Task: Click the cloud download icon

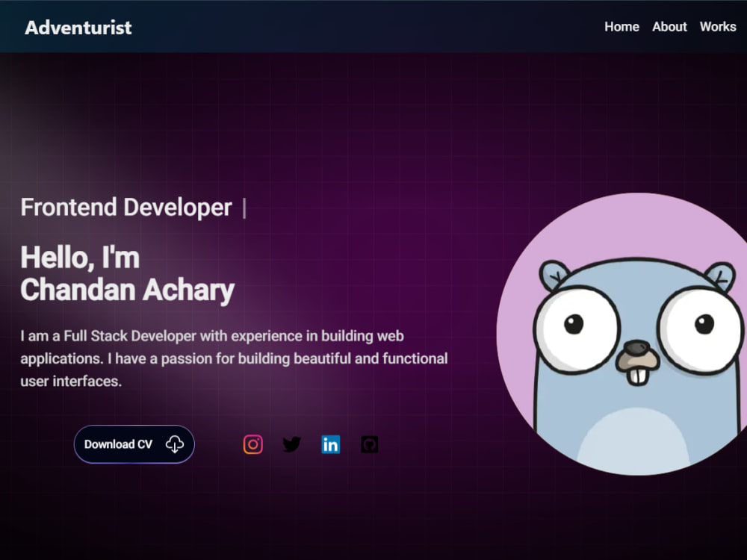Action: [x=174, y=444]
